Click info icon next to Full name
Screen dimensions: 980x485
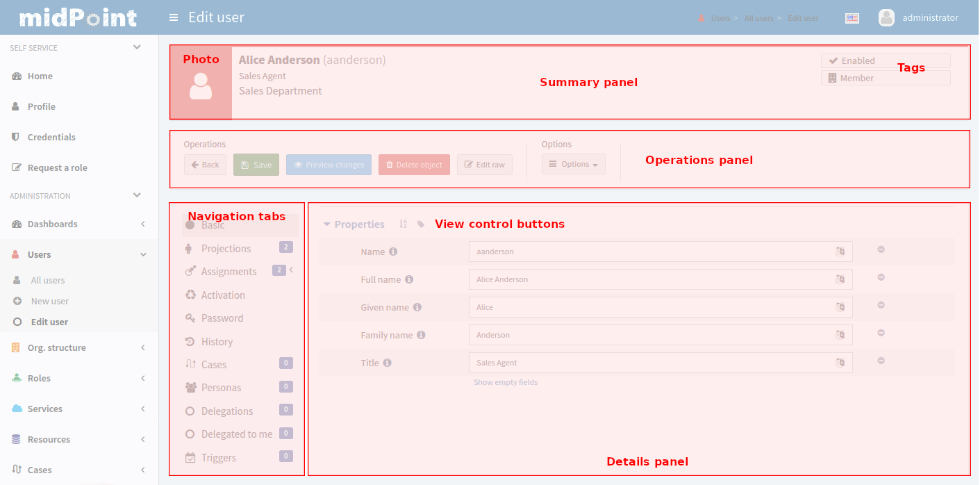(409, 279)
